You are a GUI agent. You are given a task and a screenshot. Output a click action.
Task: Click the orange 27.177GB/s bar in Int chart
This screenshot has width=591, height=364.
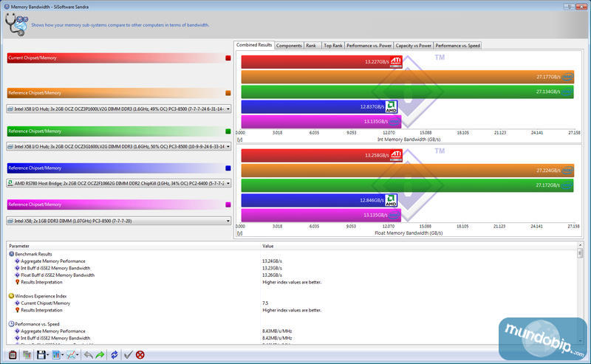408,77
